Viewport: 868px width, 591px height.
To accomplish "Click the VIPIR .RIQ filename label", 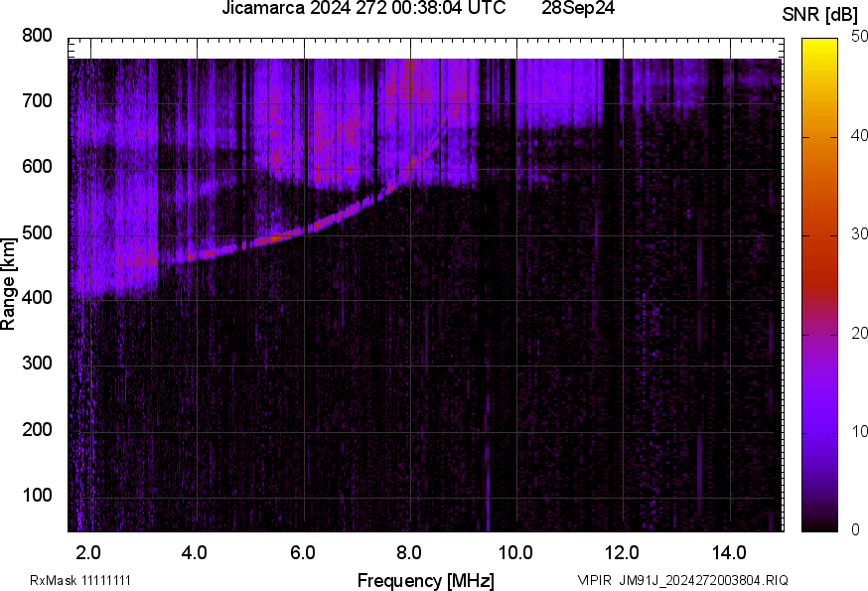I will [x=682, y=580].
